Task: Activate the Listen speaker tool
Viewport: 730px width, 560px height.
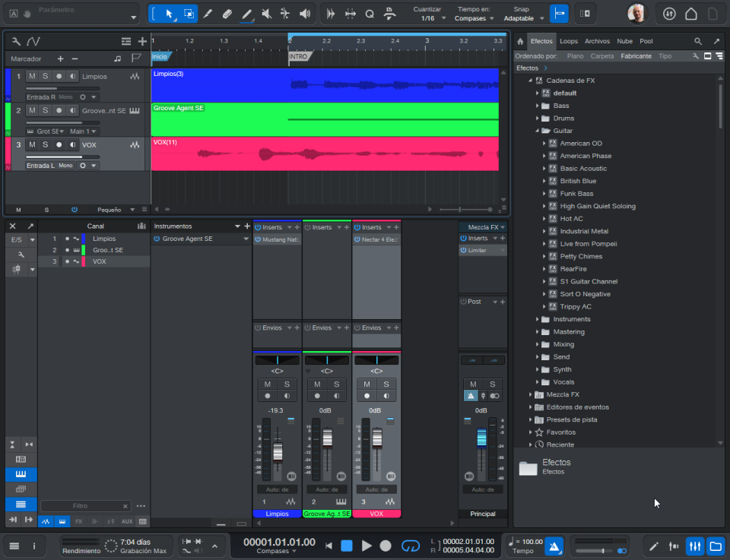Action: click(x=305, y=14)
